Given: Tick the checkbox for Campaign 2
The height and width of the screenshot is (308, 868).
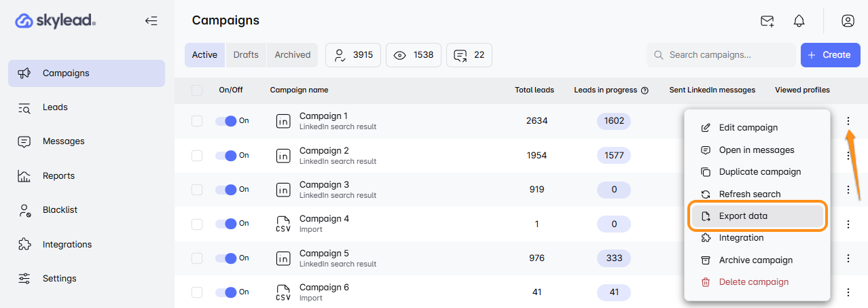Looking at the screenshot, I should (197, 156).
